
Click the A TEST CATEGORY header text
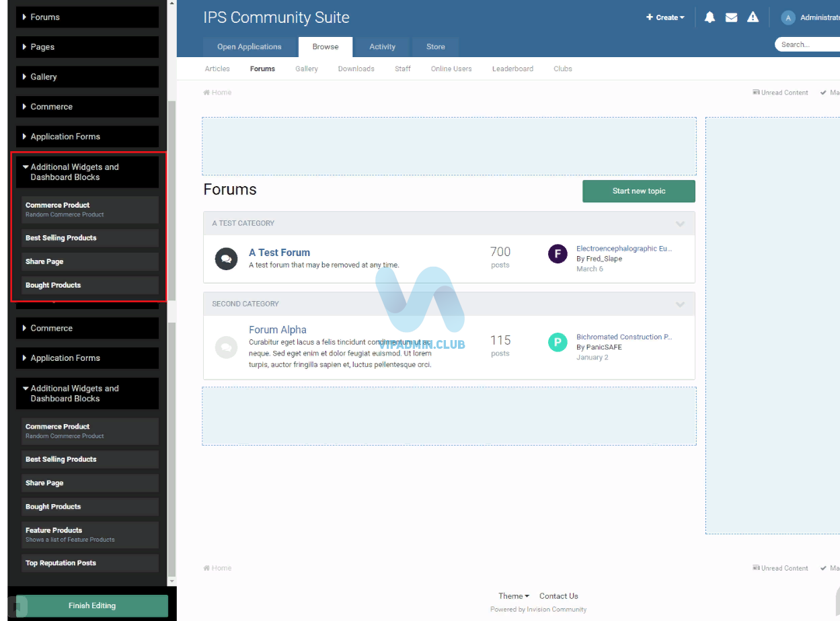243,223
